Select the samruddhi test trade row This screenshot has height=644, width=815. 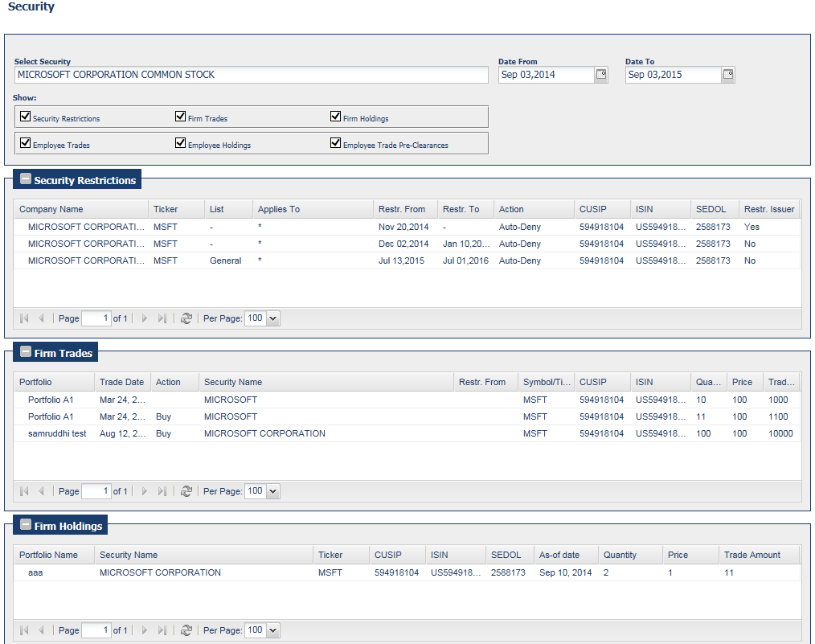pos(407,433)
